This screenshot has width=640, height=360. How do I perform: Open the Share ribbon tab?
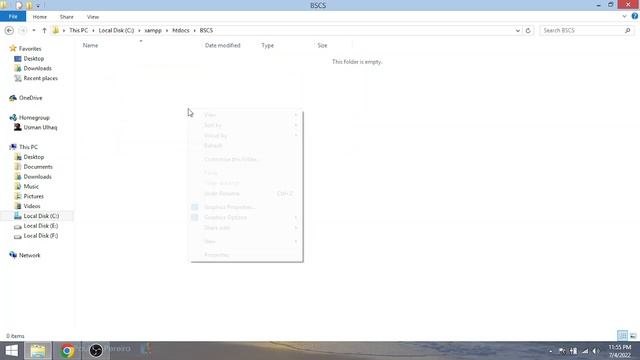[x=67, y=17]
